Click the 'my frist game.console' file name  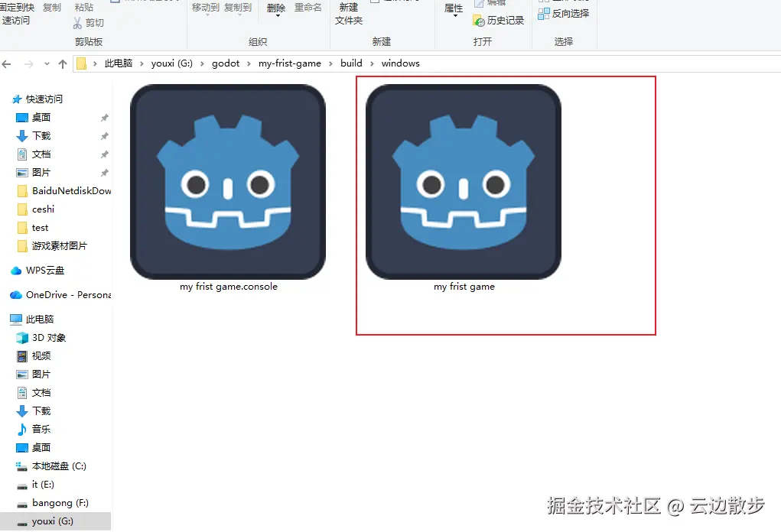(x=229, y=287)
